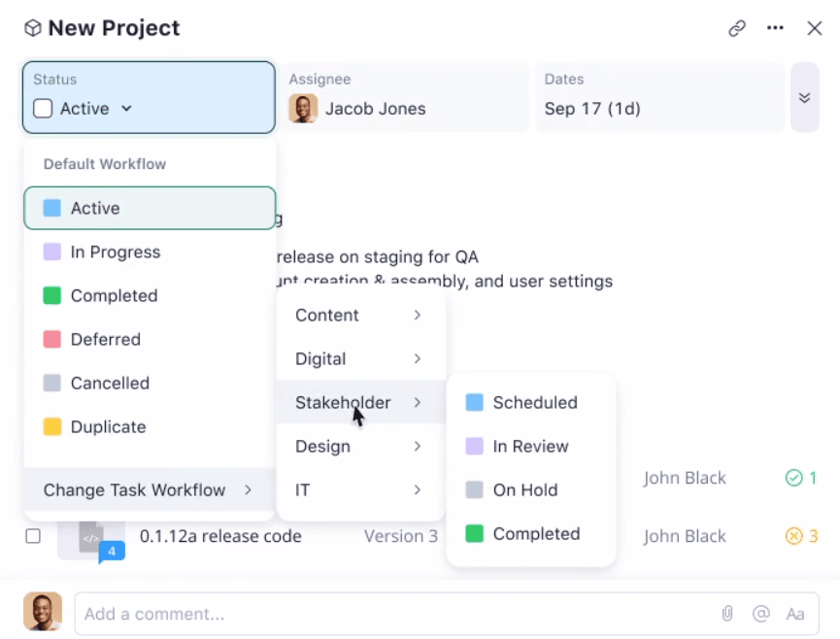Screen dimensions: 840x639
Task: Click the project cube icon beside New Project
Action: (x=33, y=28)
